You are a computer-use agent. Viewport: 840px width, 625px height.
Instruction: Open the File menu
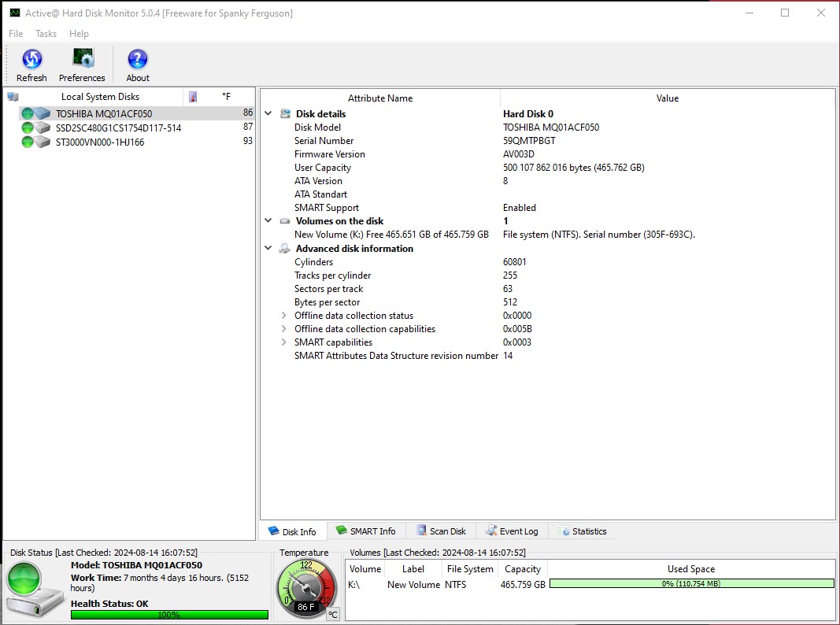click(14, 34)
